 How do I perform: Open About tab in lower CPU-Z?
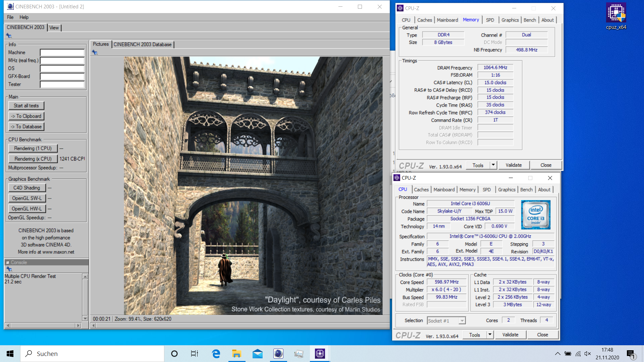pyautogui.click(x=544, y=190)
